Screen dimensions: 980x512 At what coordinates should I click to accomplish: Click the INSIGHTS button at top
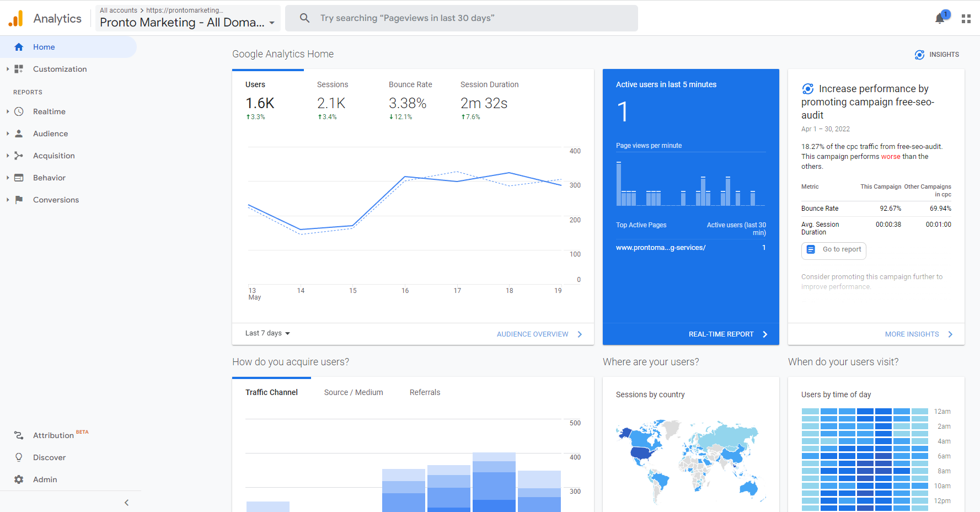[x=937, y=55]
